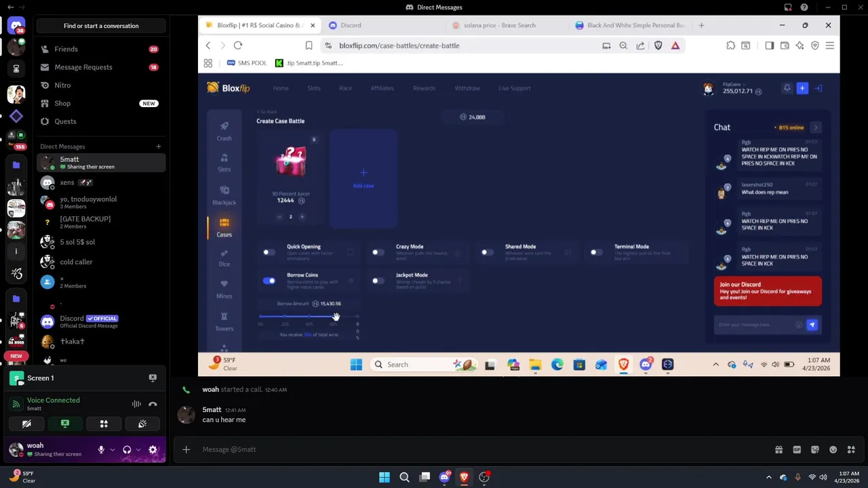
Task: Send a gift via gift icon
Action: point(779,449)
